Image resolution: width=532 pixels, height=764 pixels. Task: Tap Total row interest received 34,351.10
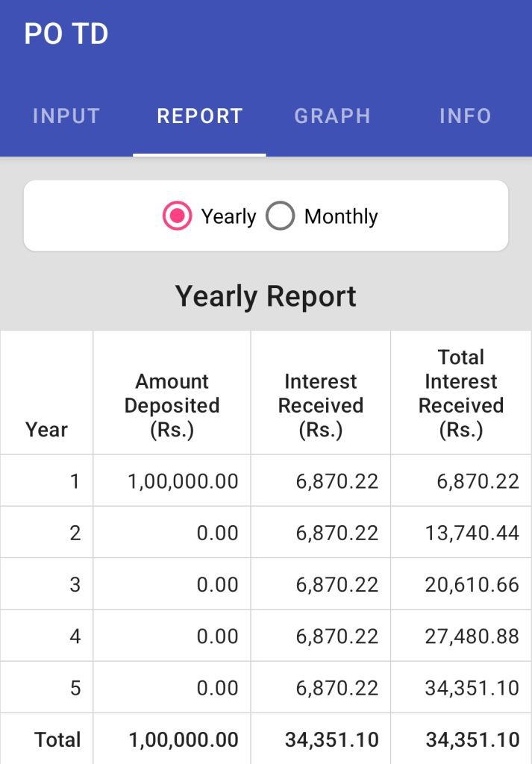(x=331, y=739)
